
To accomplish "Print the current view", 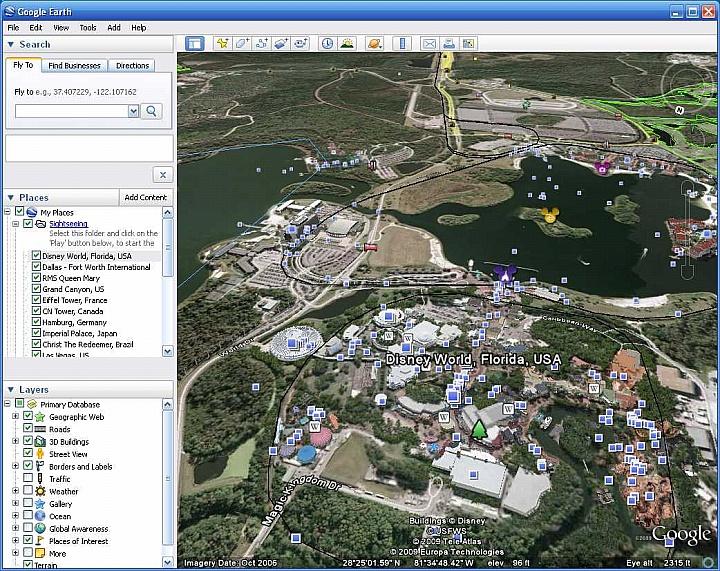I will click(449, 44).
